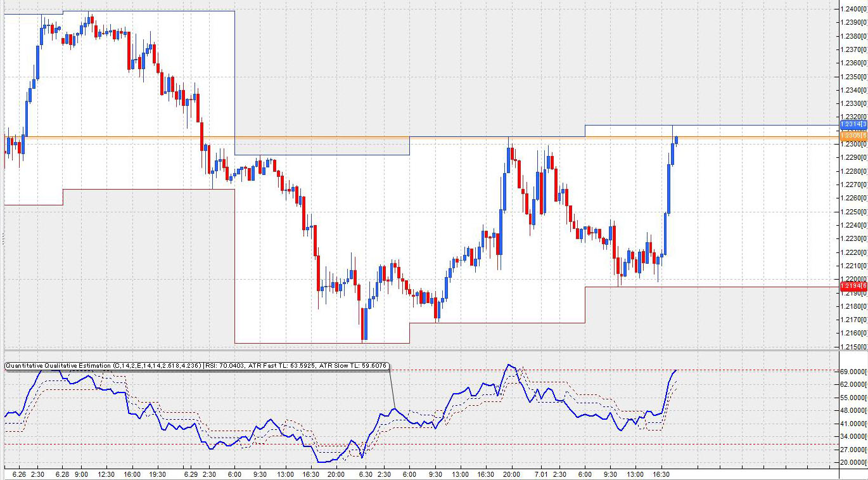Screen dimensions: 868x480
Task: Click the 34.0000 indicator scale value
Action: [x=854, y=437]
